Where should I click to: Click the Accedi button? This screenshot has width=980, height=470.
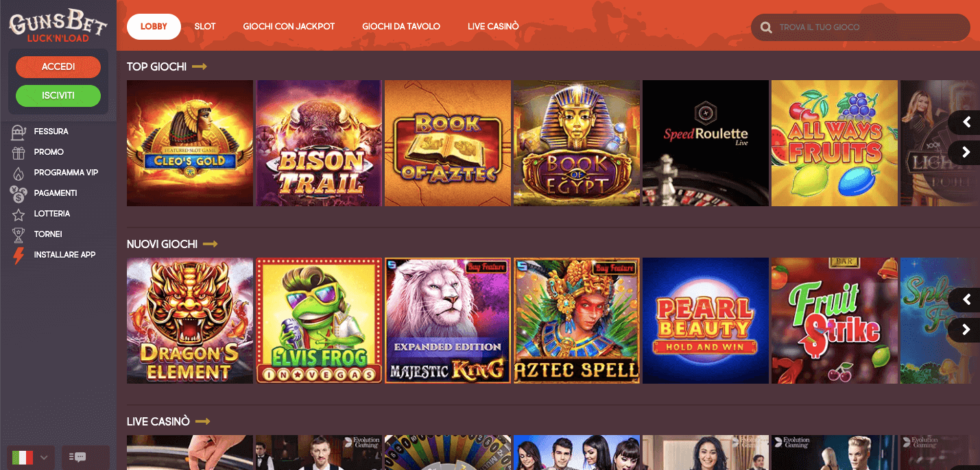(58, 66)
